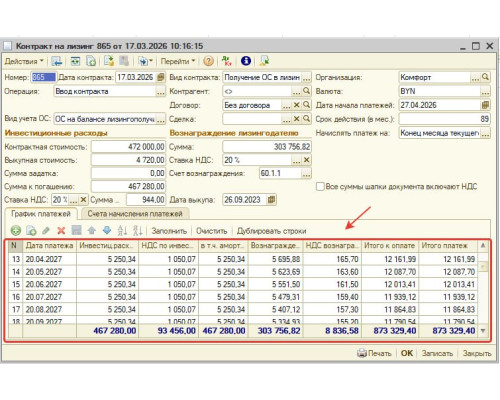Screen dimensions: 500x400
Task: Open selection list for Операция field
Action: click(161, 92)
